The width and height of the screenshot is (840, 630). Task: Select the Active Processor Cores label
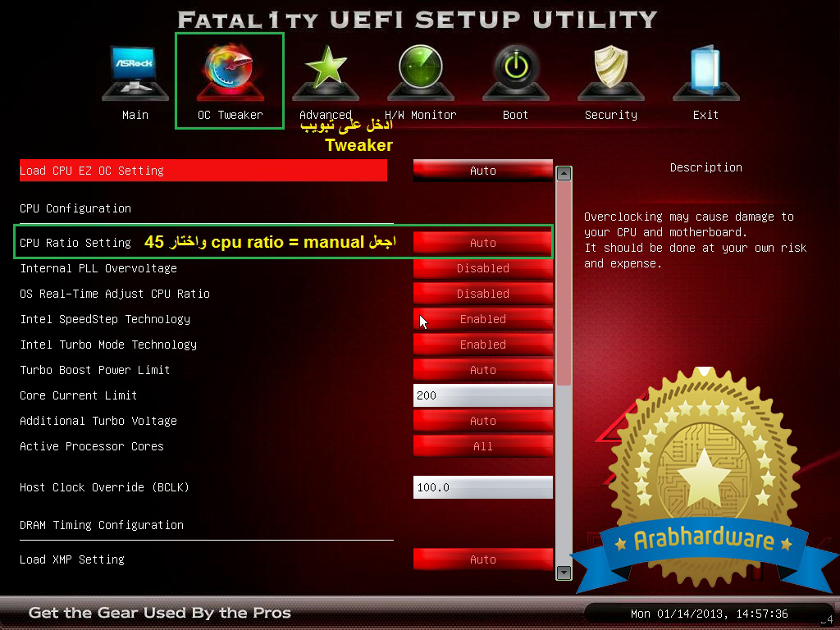(x=92, y=446)
